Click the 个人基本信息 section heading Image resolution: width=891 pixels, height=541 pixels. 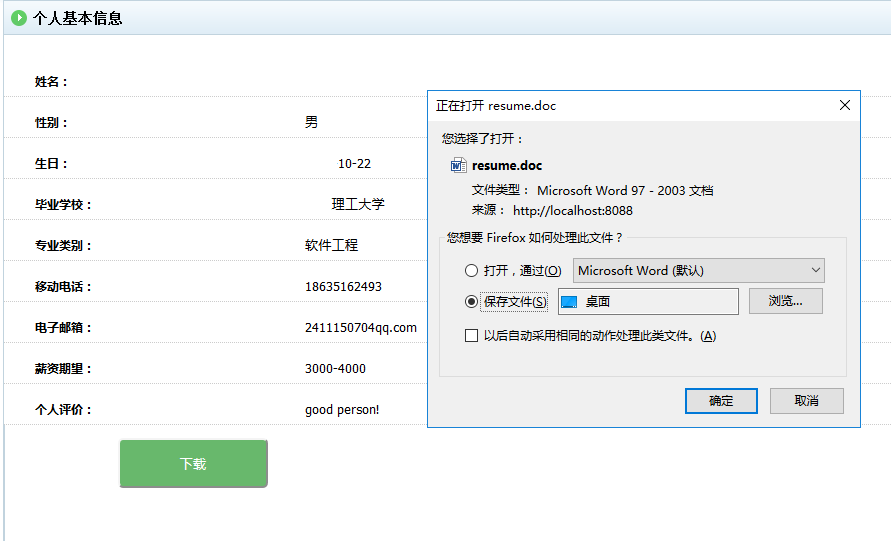[x=77, y=19]
